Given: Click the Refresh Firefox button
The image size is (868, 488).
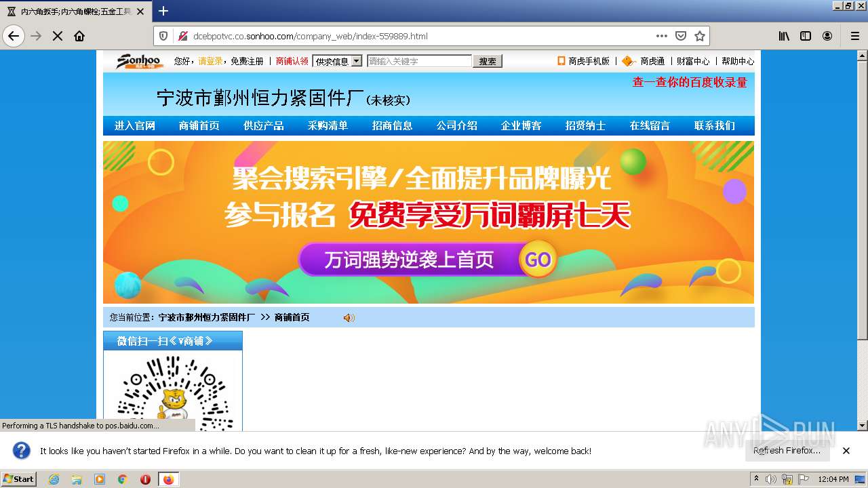Looking at the screenshot, I should point(787,451).
